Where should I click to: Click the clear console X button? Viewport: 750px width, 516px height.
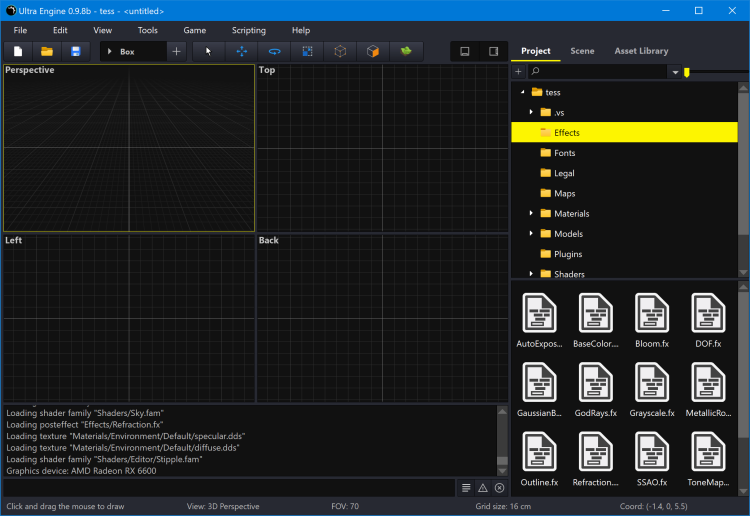[499, 488]
